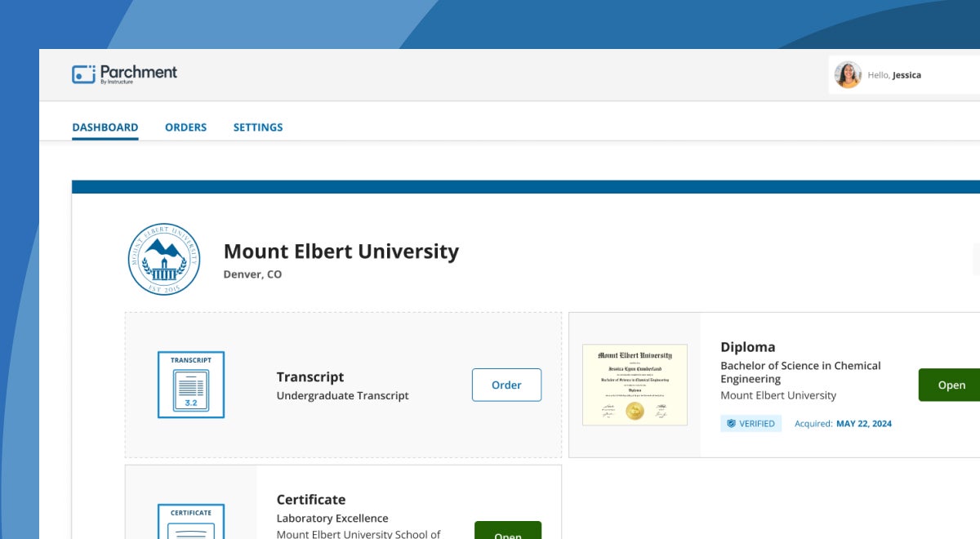Image resolution: width=980 pixels, height=539 pixels.
Task: Click the Mount Elbert University seal
Action: 164,260
